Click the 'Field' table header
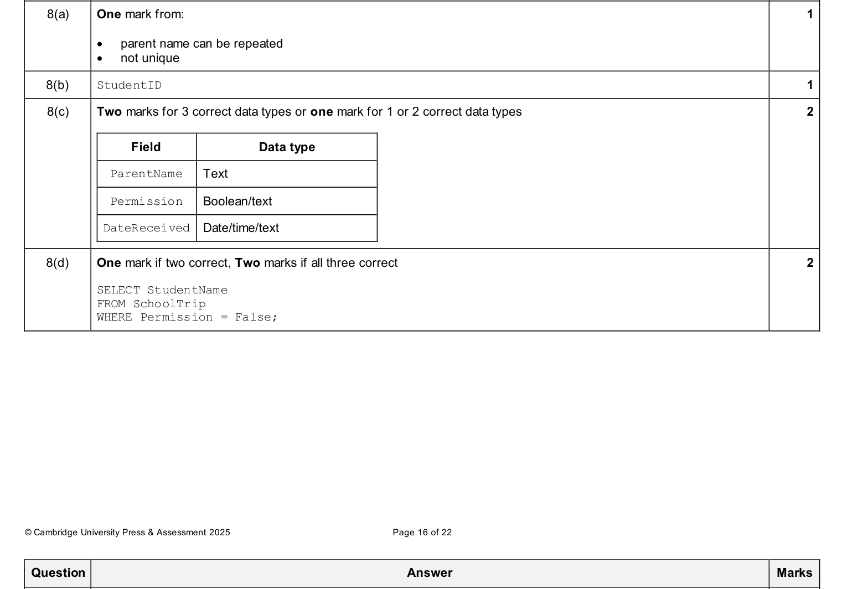Viewport: 868px width, 589px height. (x=146, y=147)
